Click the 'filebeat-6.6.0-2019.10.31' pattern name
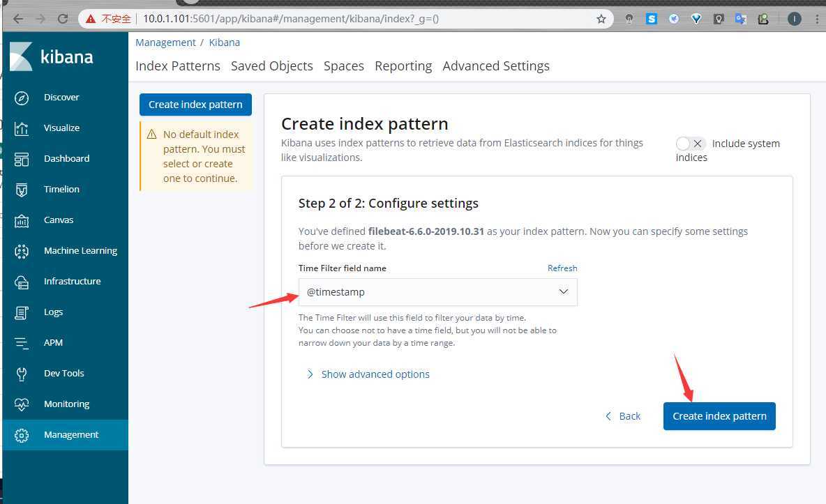The height and width of the screenshot is (504, 826). pos(426,231)
